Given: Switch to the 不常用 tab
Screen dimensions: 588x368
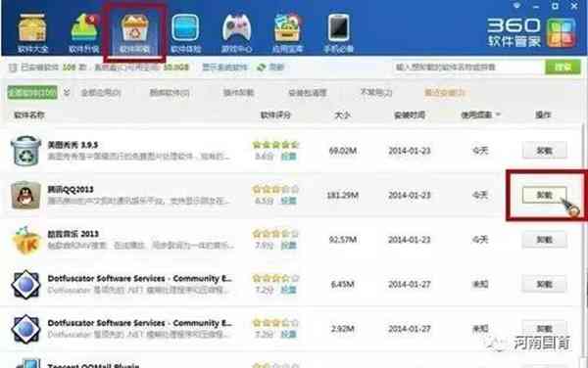Looking at the screenshot, I should coord(376,92).
